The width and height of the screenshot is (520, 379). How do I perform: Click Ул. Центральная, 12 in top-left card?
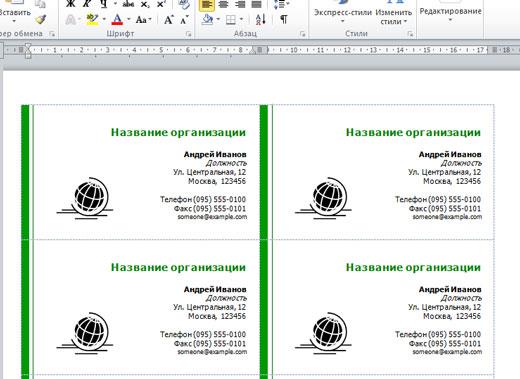tap(210, 172)
